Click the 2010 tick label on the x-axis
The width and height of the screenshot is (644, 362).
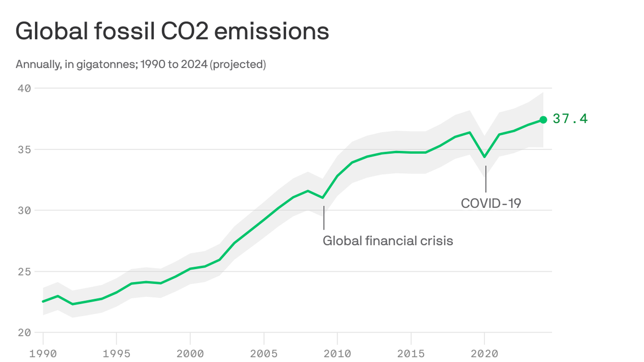pos(337,354)
